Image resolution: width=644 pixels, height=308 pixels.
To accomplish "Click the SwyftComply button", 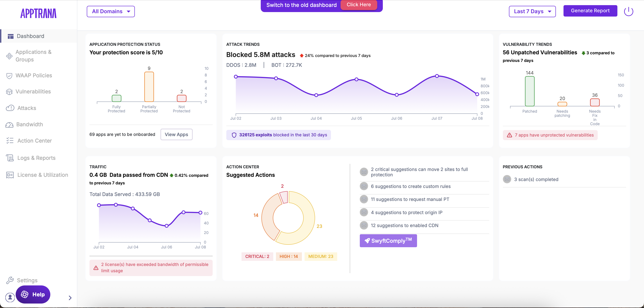I will pyautogui.click(x=388, y=240).
